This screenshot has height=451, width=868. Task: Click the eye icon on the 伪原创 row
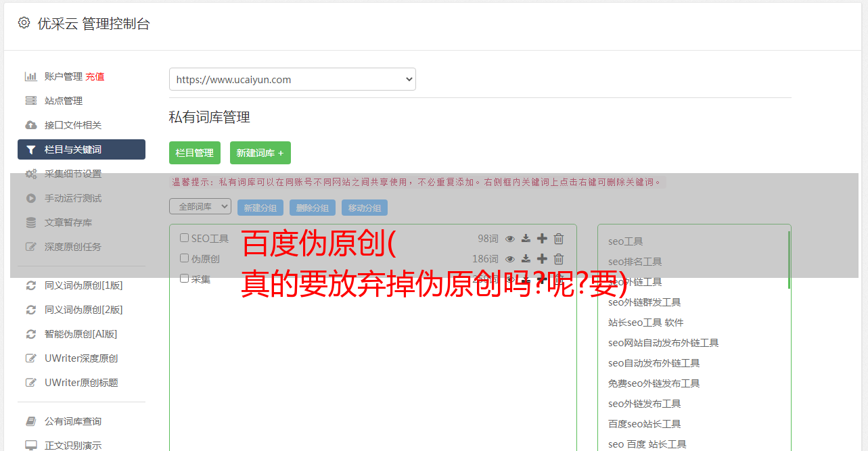pos(510,259)
